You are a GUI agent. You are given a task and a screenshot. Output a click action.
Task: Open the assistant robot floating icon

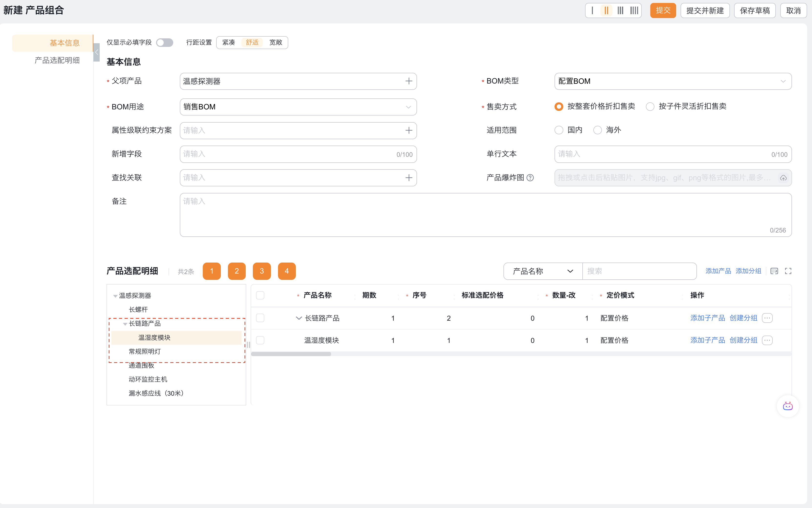pyautogui.click(x=788, y=406)
